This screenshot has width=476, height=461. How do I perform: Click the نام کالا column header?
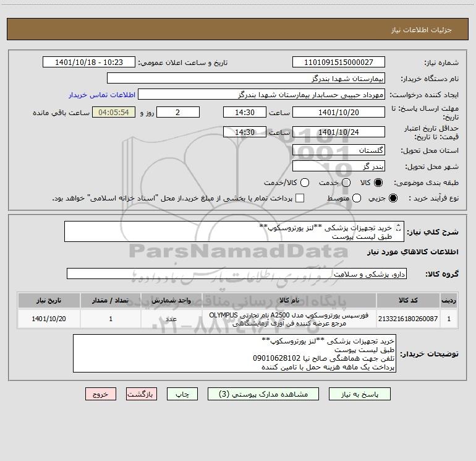click(289, 301)
